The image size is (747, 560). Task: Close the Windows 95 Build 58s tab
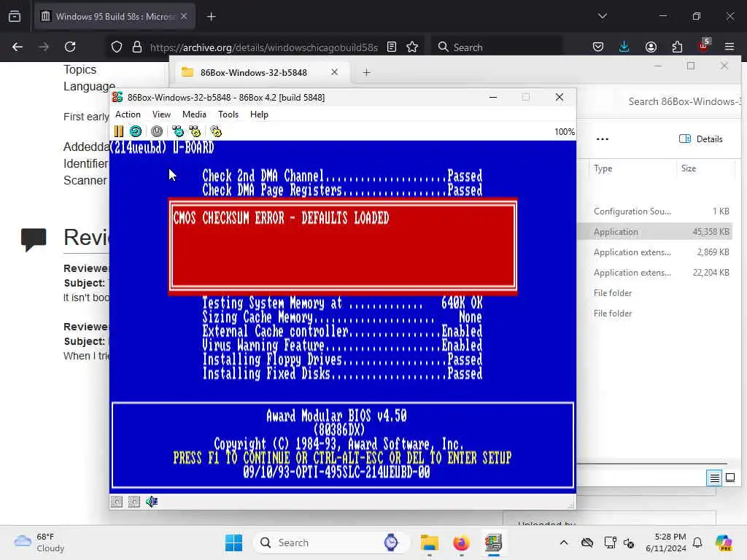click(184, 17)
